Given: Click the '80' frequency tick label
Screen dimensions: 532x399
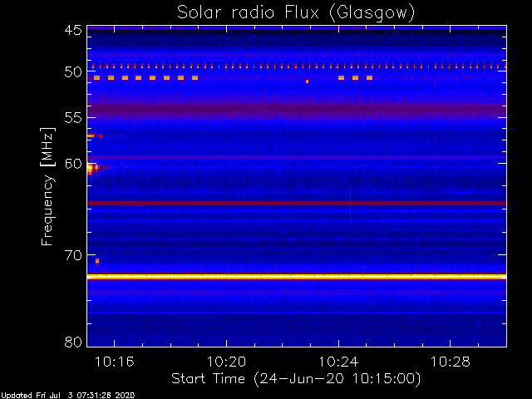Looking at the screenshot, I should coord(73,342).
